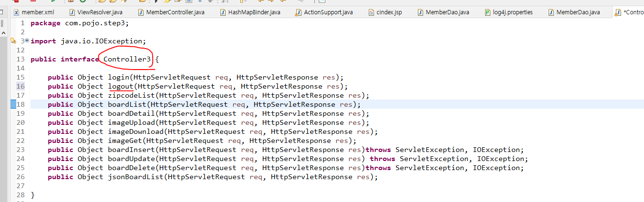Click the zipcodeList method name
Screen dimensions: 644x202
coord(132,95)
